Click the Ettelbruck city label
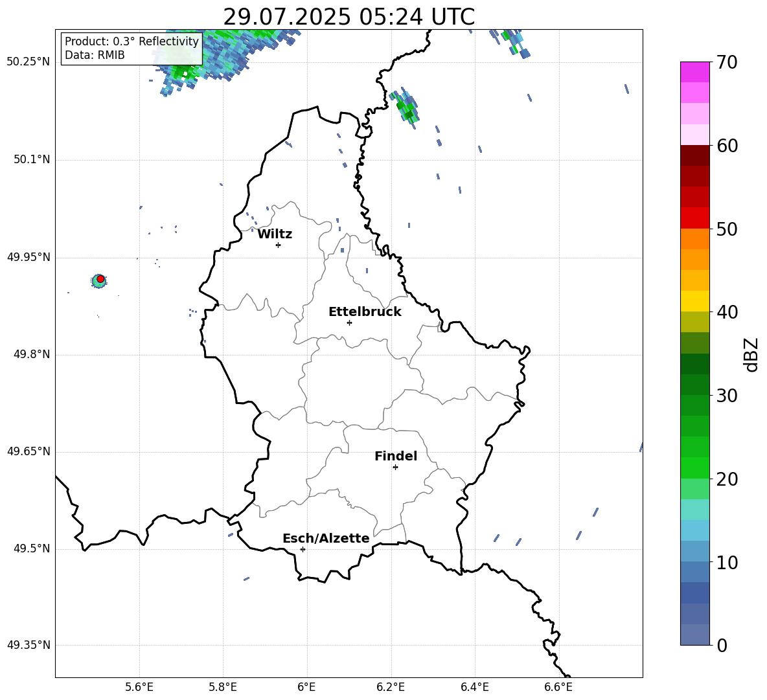 (365, 312)
